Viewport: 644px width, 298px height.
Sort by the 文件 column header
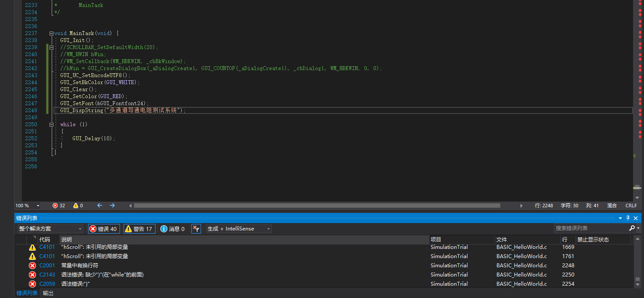coord(528,240)
